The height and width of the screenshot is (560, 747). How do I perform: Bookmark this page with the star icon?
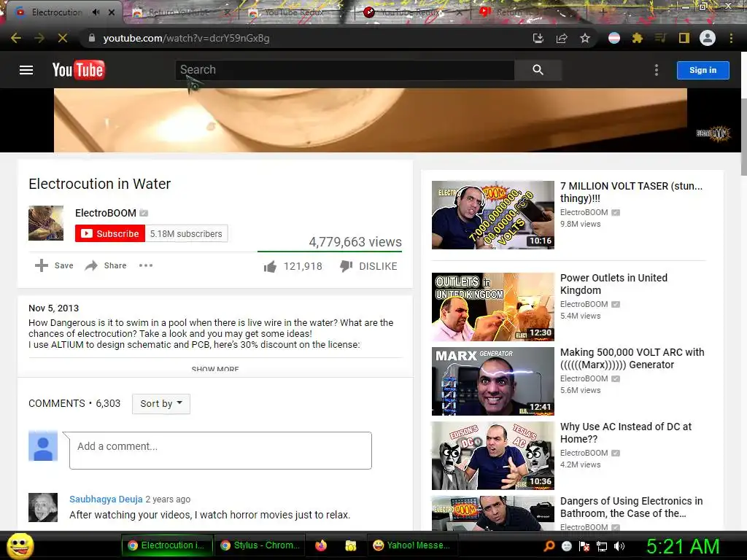click(585, 38)
